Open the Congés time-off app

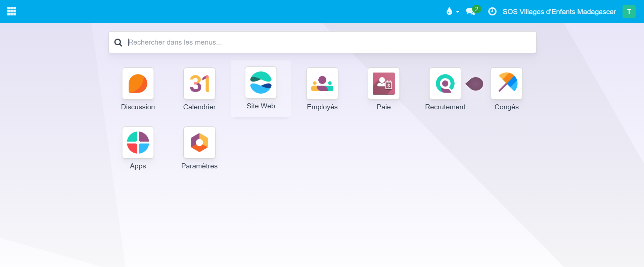507,84
